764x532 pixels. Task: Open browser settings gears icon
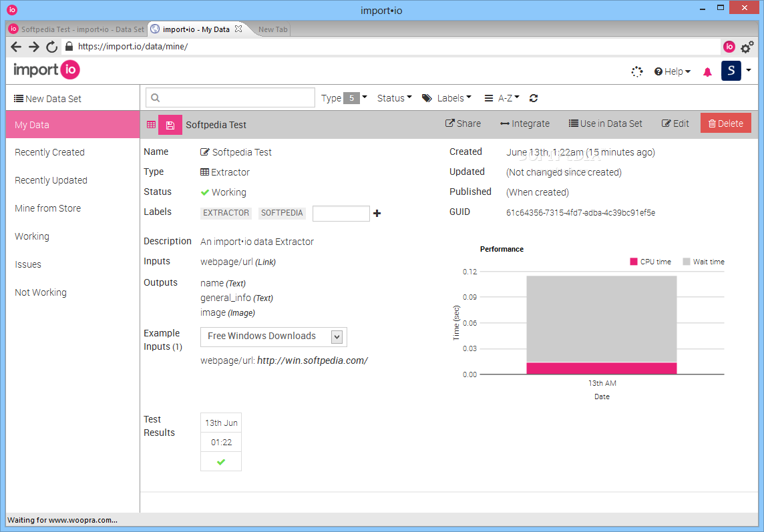point(747,47)
